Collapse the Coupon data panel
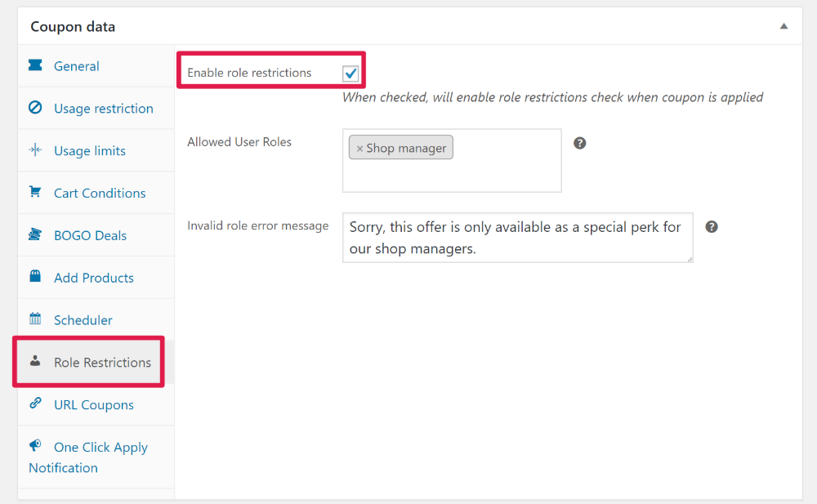 [x=784, y=26]
